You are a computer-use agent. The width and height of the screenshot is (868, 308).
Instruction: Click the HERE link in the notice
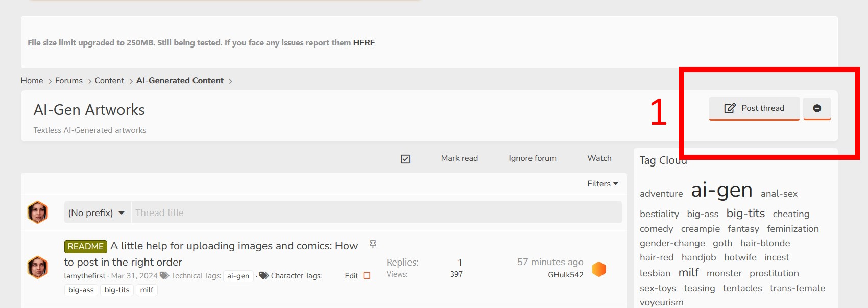364,43
